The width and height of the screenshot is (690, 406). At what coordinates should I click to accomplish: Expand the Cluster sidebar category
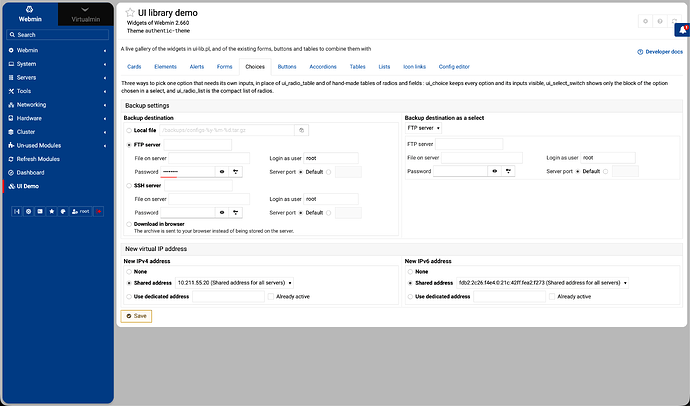[x=58, y=132]
